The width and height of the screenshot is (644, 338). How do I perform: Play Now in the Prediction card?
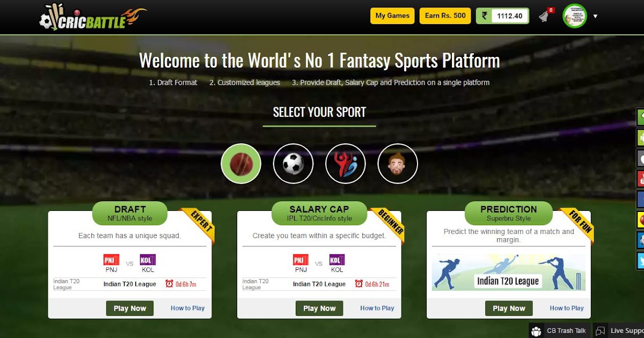click(x=509, y=308)
